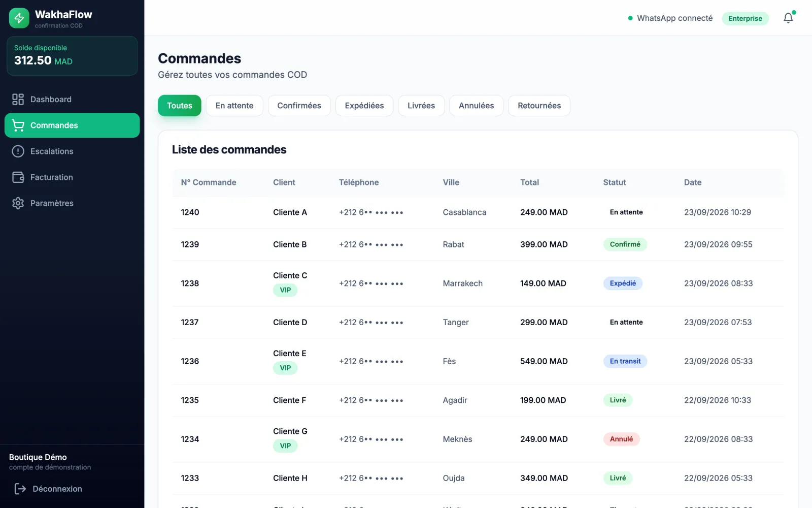Image resolution: width=812 pixels, height=508 pixels.
Task: Click the Boutique Démo account name
Action: [x=38, y=457]
